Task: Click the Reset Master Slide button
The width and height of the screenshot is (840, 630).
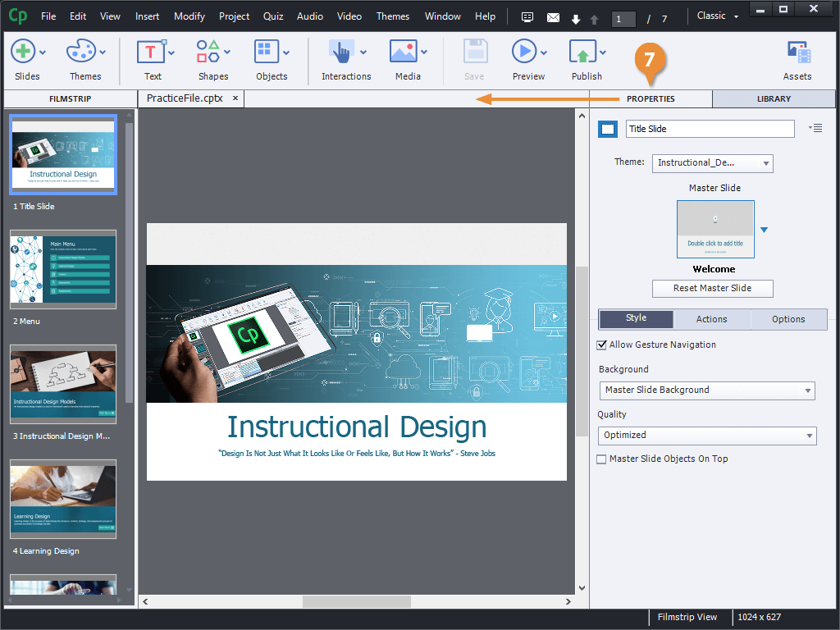Action: point(712,289)
